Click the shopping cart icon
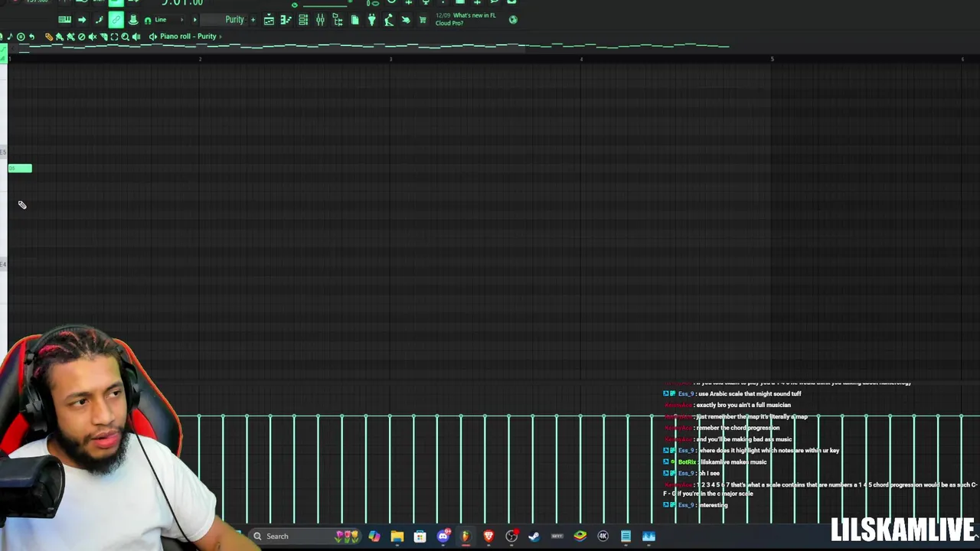980x551 pixels. [423, 20]
